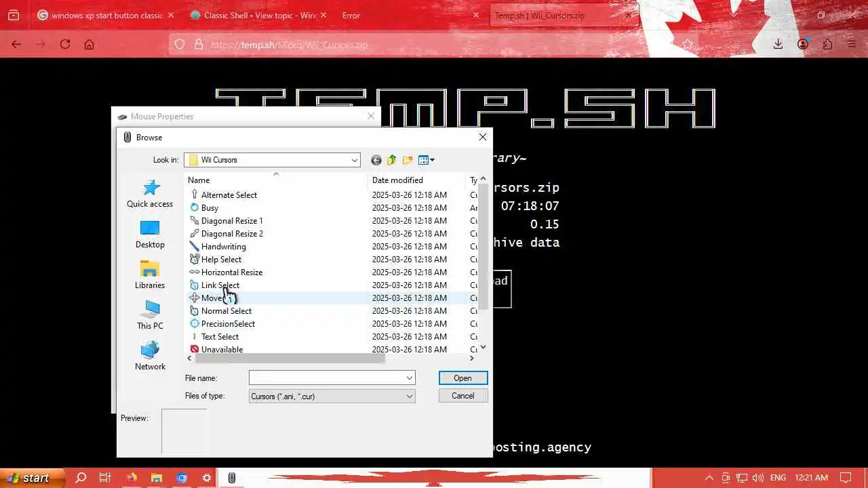Click the vertical scrollbar in file list

click(483, 246)
